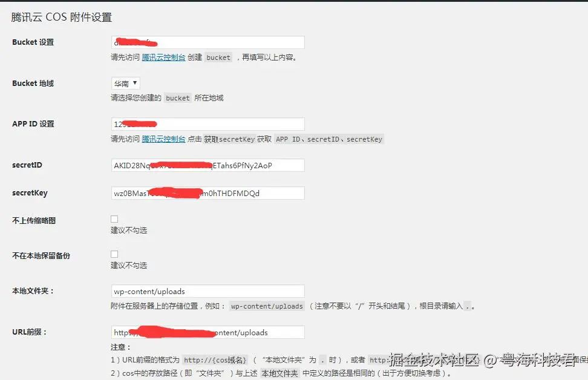The width and height of the screenshot is (588, 380).
Task: Select the 本地文件夹 field containing wp-content/uploads
Action: click(x=207, y=292)
